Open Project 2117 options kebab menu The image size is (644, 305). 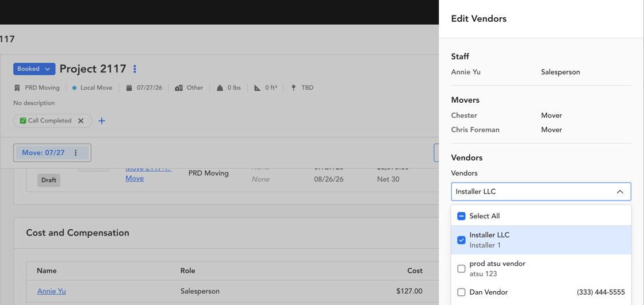click(135, 69)
